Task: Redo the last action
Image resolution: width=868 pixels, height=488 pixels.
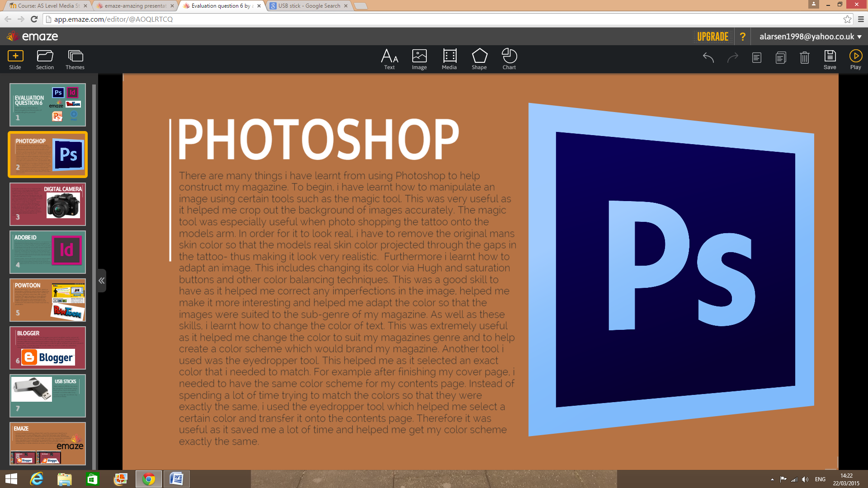Action: tap(732, 58)
